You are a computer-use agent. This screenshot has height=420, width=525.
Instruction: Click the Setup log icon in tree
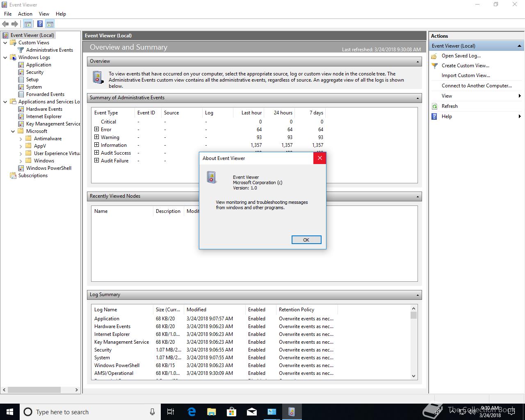pos(21,80)
